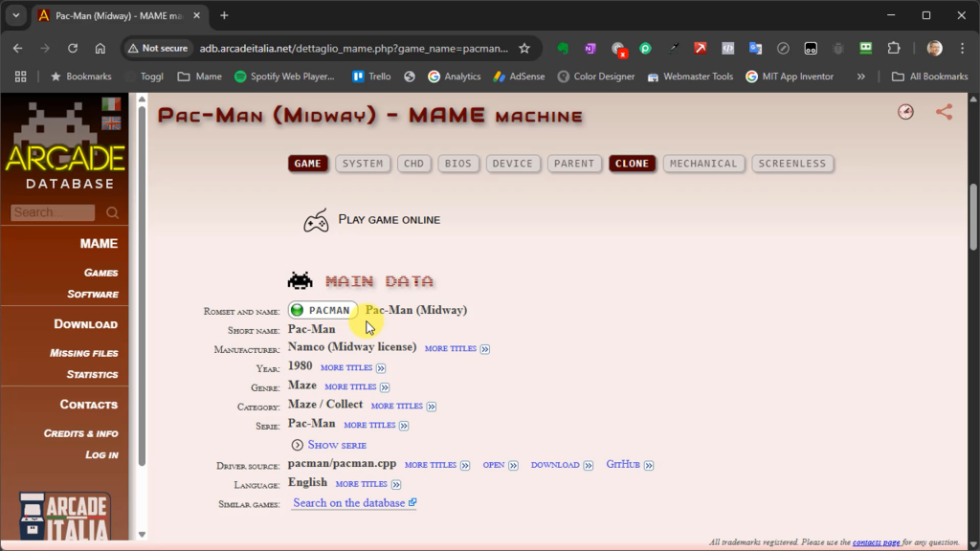Open the Missing files menu item
980x551 pixels.
click(84, 353)
